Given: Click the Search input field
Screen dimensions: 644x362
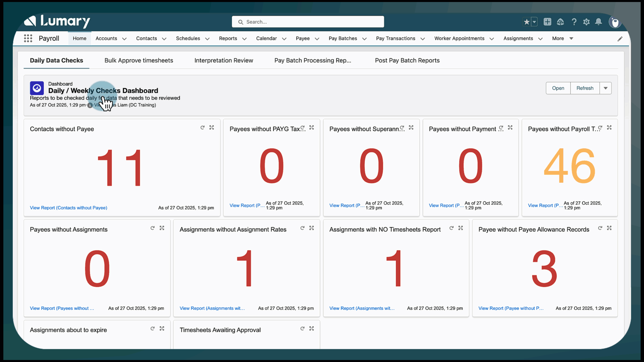Looking at the screenshot, I should (x=308, y=22).
